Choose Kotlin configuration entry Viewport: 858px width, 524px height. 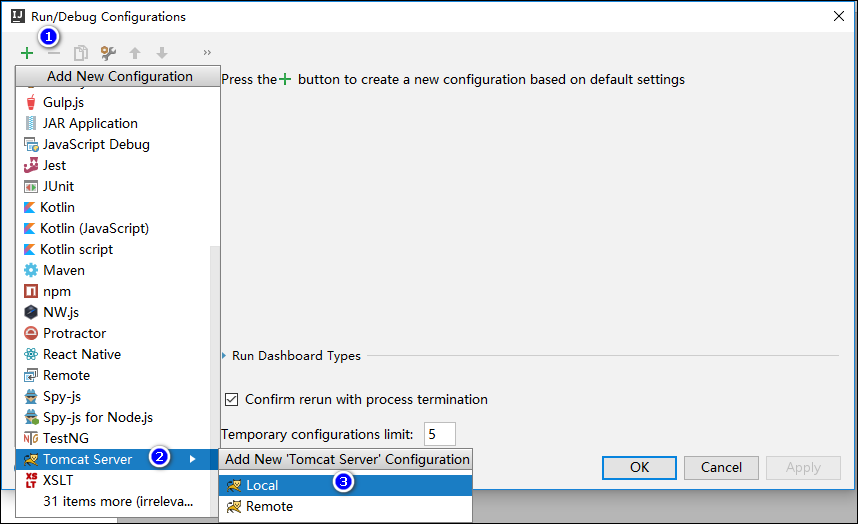tap(118, 207)
